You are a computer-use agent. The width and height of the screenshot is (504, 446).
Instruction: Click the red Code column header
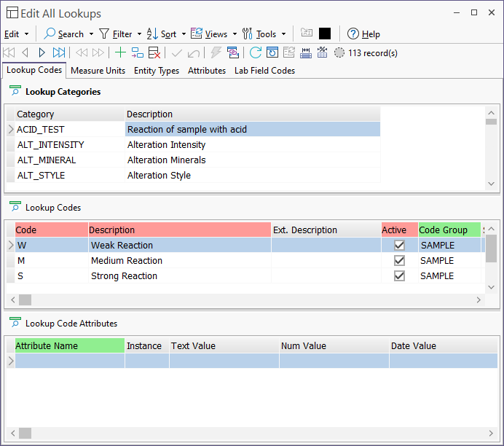pos(52,230)
